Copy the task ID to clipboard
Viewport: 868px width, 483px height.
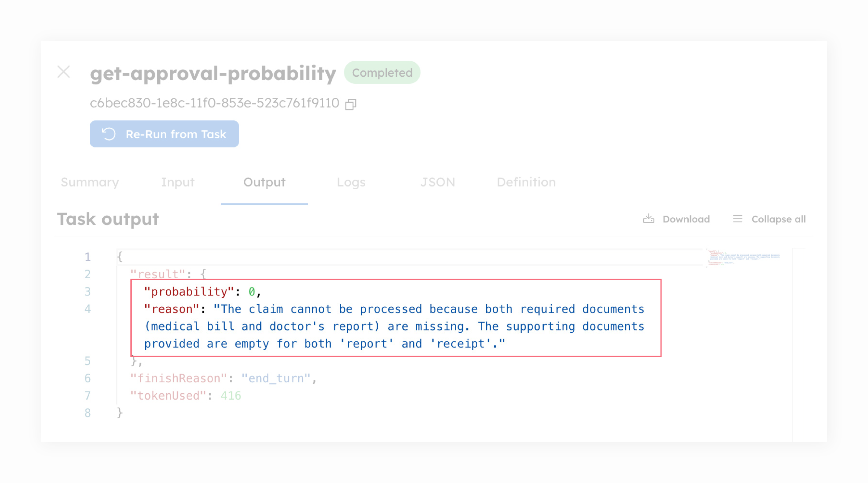351,104
